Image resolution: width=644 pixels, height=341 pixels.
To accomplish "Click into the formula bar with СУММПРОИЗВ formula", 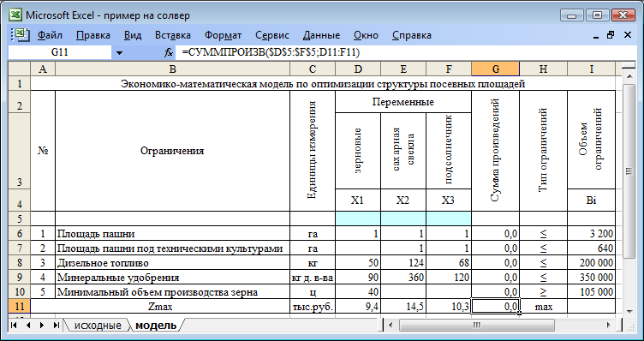I will pos(407,52).
